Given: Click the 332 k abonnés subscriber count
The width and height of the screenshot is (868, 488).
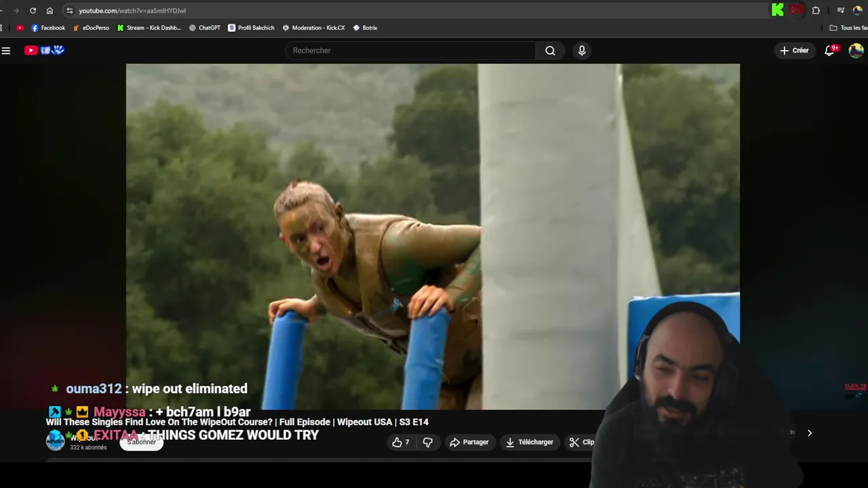Looking at the screenshot, I should 88,447.
